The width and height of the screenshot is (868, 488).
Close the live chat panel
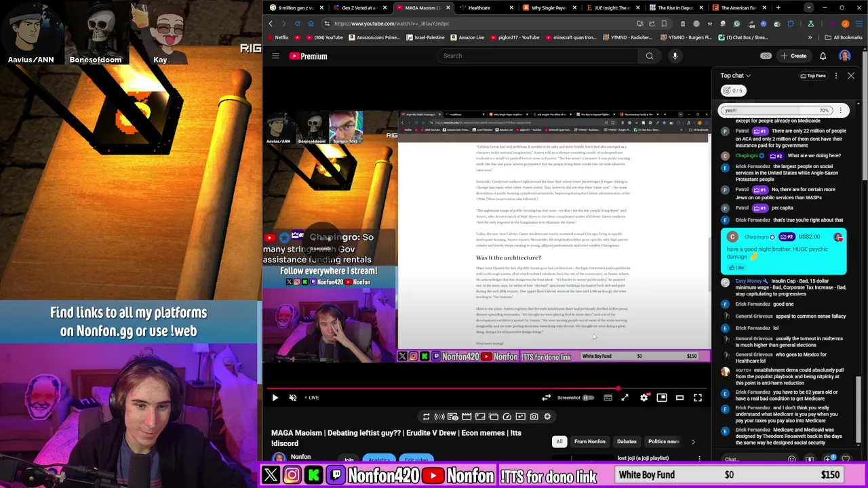(851, 76)
